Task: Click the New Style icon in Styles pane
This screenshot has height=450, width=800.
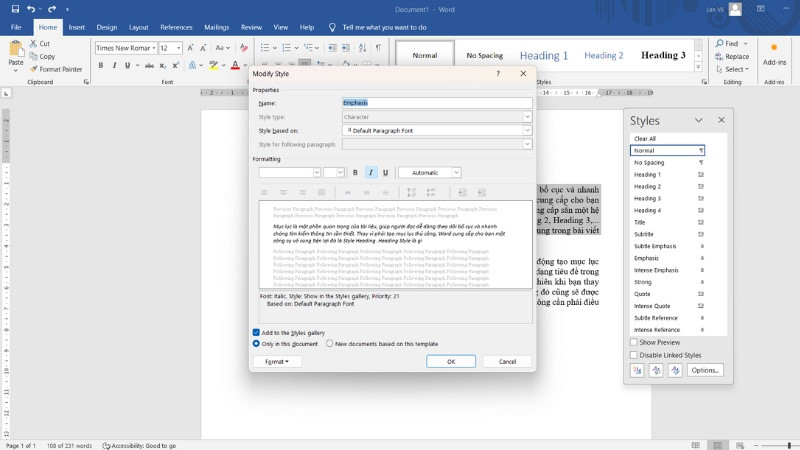Action: click(x=637, y=370)
